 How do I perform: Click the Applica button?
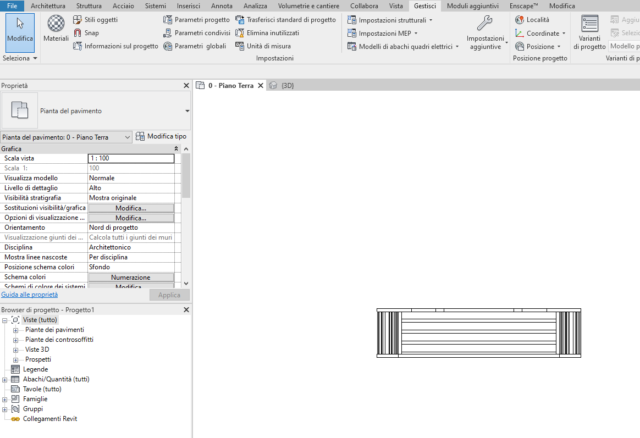coord(169,295)
